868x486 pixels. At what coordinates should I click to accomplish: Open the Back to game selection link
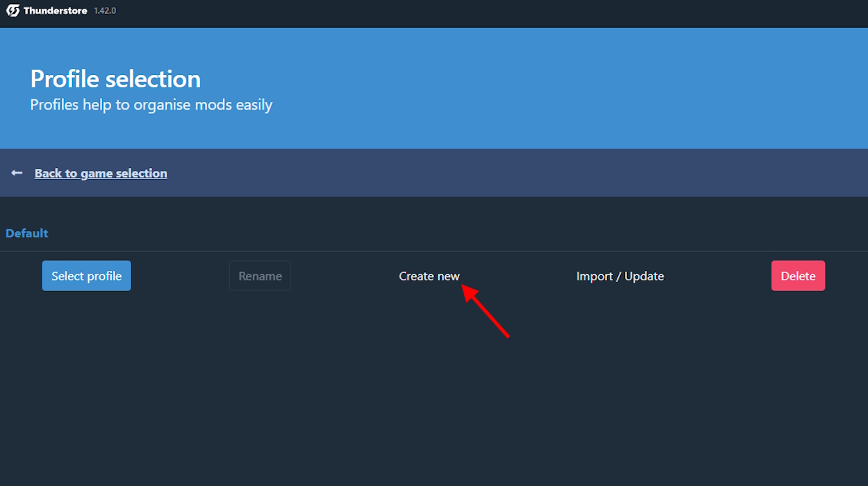[101, 173]
